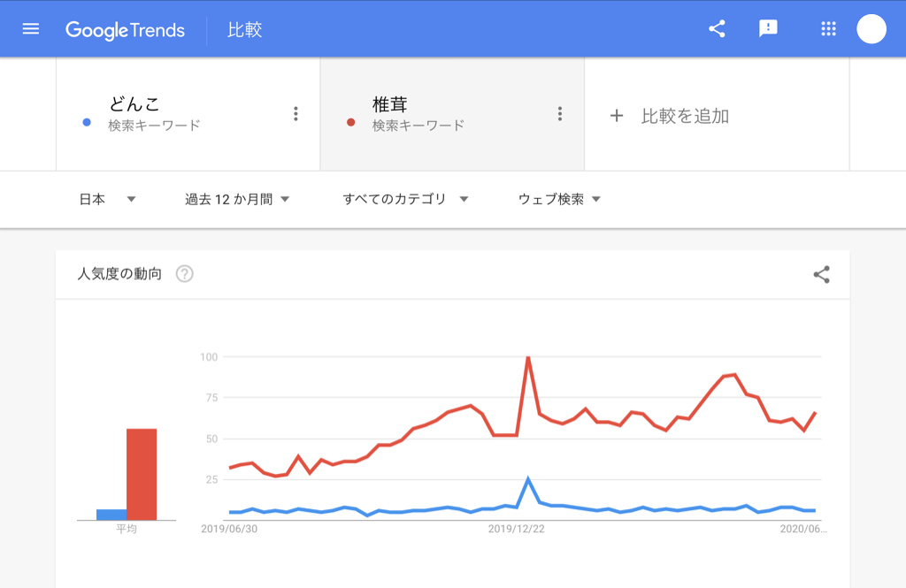This screenshot has height=588, width=906.
Task: Click the account profile avatar
Action: click(x=871, y=28)
